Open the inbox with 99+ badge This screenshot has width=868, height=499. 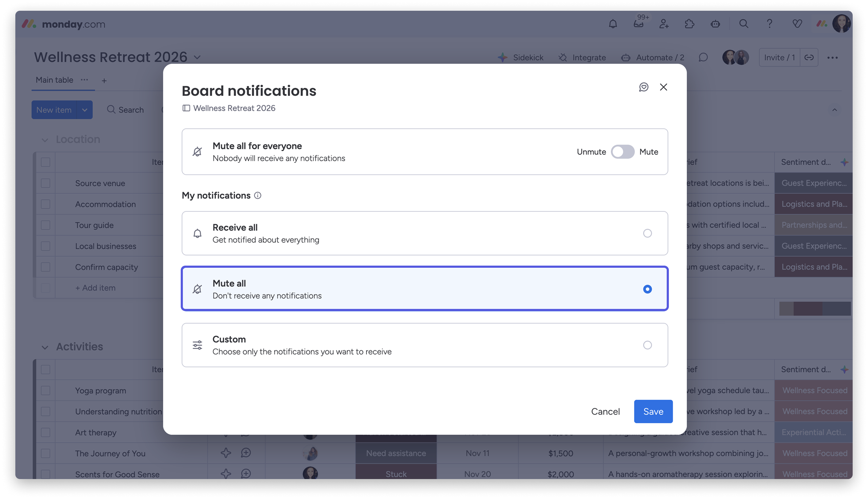(x=638, y=24)
